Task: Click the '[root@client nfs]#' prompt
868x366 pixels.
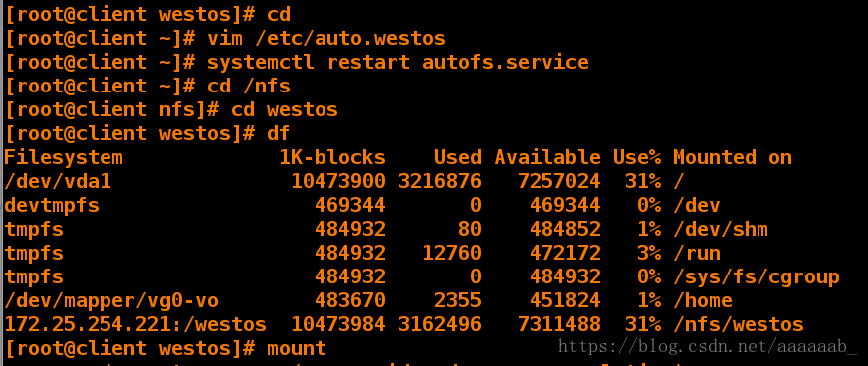Action: pos(113,109)
